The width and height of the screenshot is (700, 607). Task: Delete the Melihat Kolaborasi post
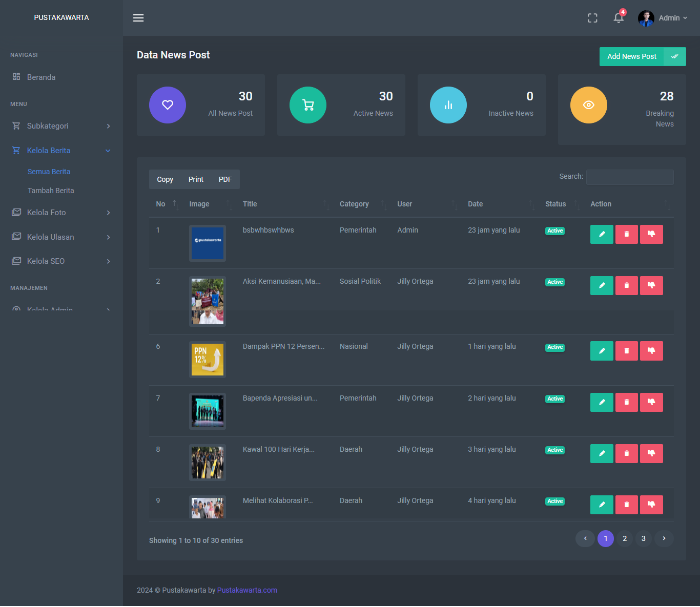point(626,505)
